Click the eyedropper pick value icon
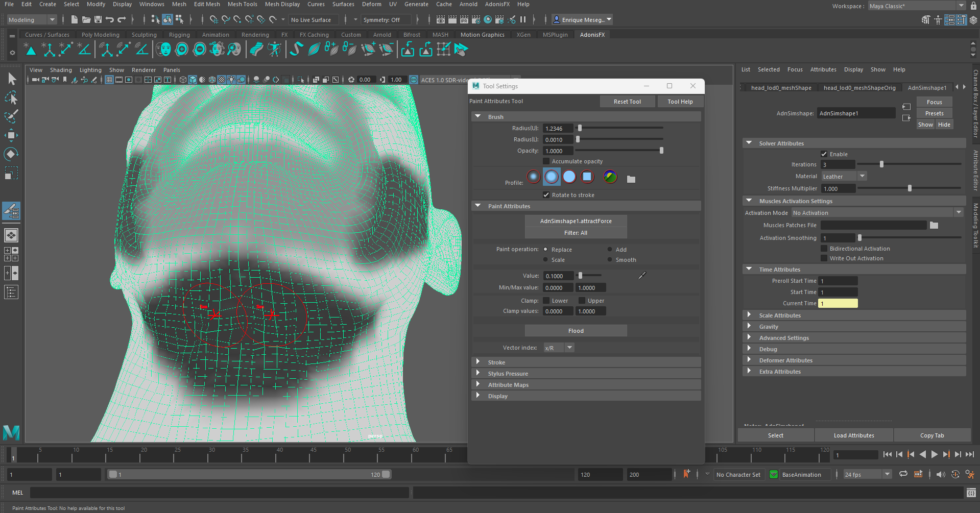This screenshot has height=513, width=980. click(642, 276)
